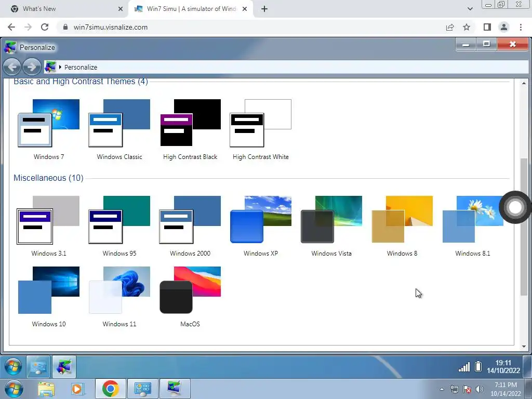Switch to the MacOS theme
This screenshot has width=532, height=399.
pos(190,297)
